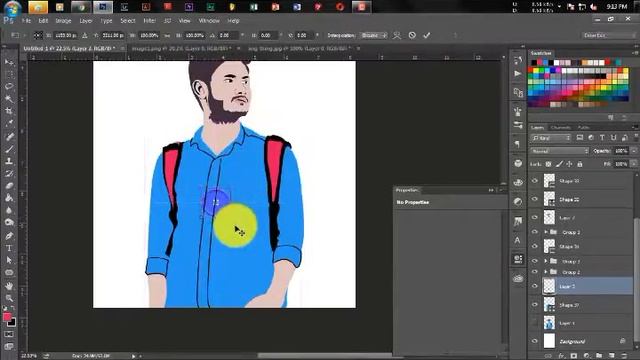Create a new layer

point(611,356)
